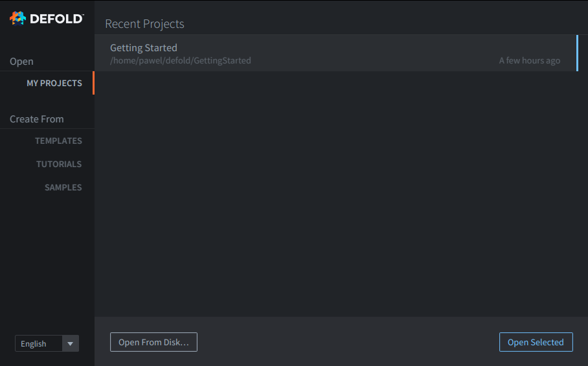Show the TUTORIALS list
Image resolution: width=588 pixels, height=366 pixels.
click(59, 164)
